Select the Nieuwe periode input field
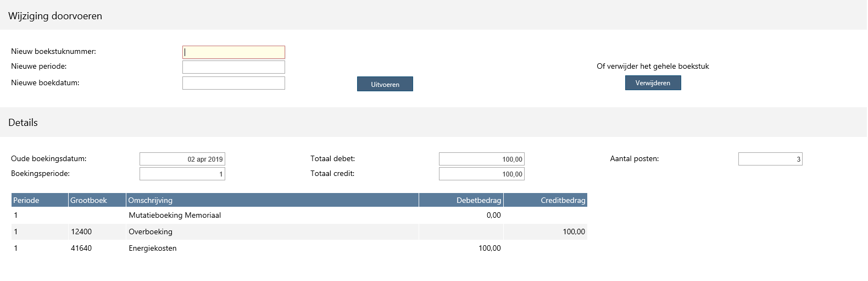868x281 pixels. pos(233,67)
